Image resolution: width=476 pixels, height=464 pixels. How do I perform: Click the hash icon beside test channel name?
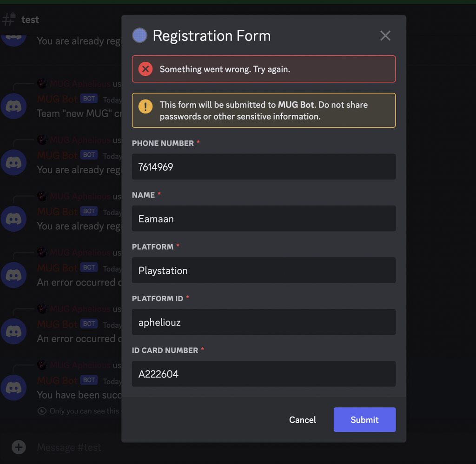pos(9,20)
